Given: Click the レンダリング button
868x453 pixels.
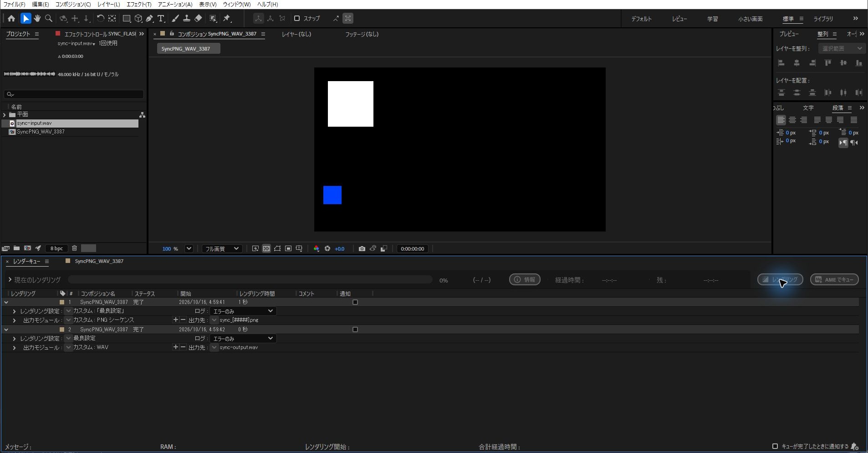Looking at the screenshot, I should point(780,280).
